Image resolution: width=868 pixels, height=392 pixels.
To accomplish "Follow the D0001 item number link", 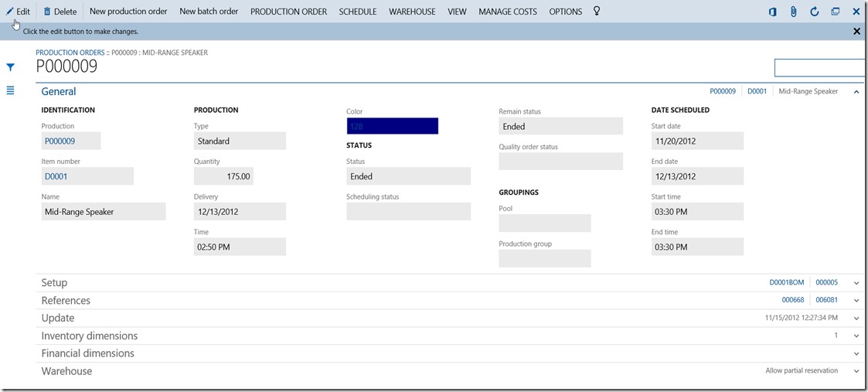I will click(x=56, y=176).
